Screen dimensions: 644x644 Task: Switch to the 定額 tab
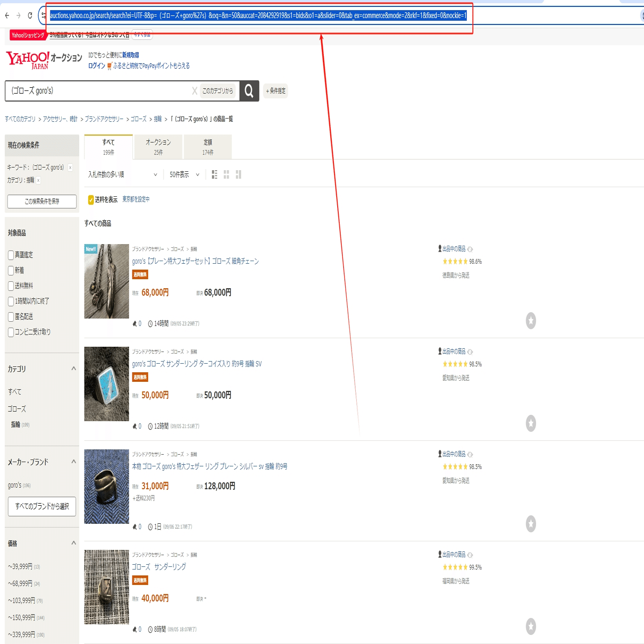(208, 147)
